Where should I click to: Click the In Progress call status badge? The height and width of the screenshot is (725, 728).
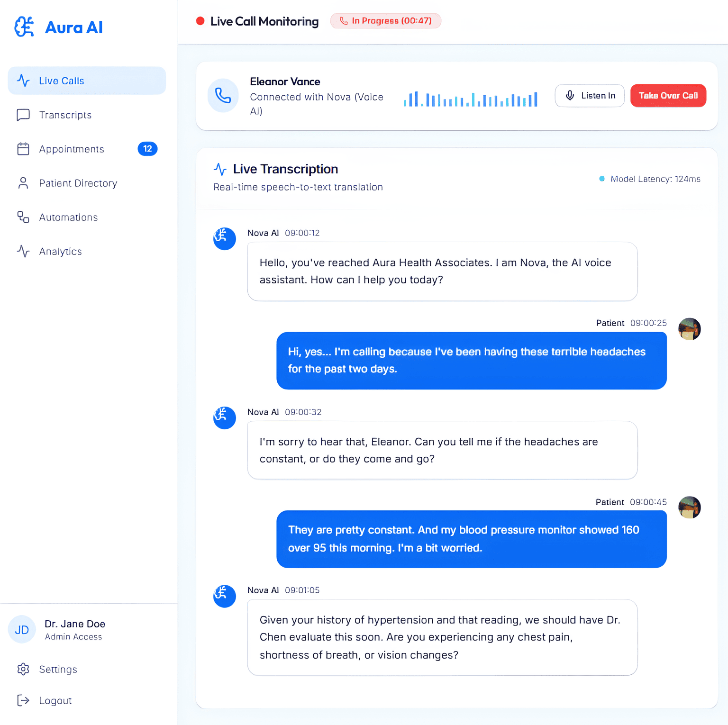[x=385, y=21]
